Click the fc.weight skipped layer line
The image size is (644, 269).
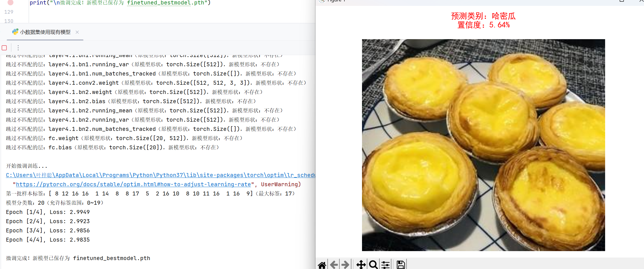(124, 138)
